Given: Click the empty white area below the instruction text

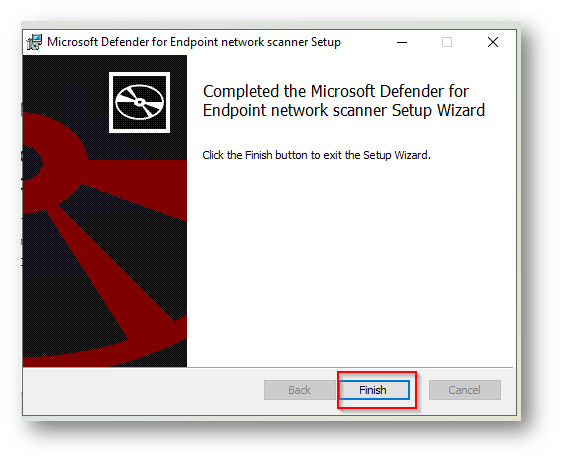Looking at the screenshot, I should click(350, 262).
